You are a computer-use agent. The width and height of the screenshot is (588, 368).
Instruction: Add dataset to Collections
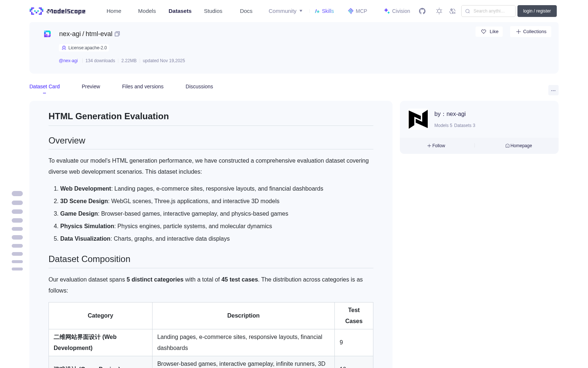pyautogui.click(x=531, y=32)
